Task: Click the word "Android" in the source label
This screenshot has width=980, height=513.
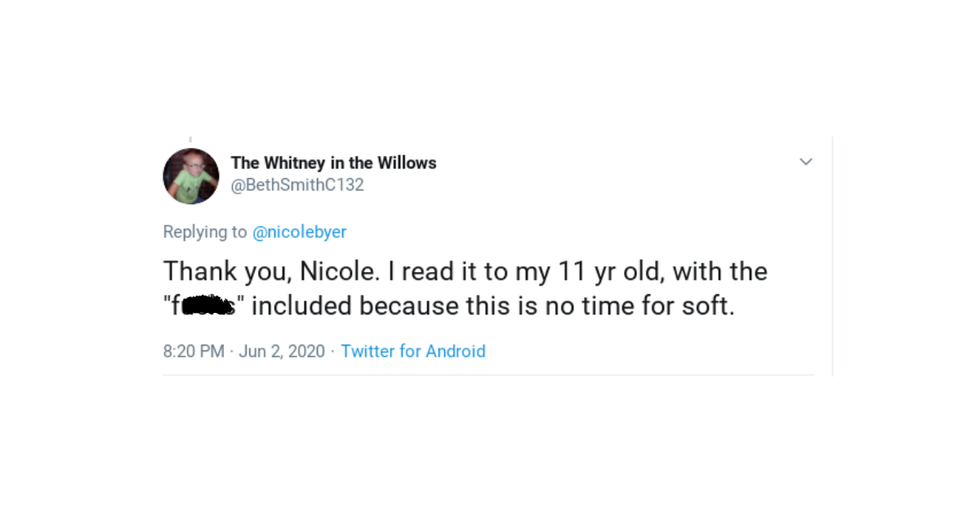Action: [456, 351]
